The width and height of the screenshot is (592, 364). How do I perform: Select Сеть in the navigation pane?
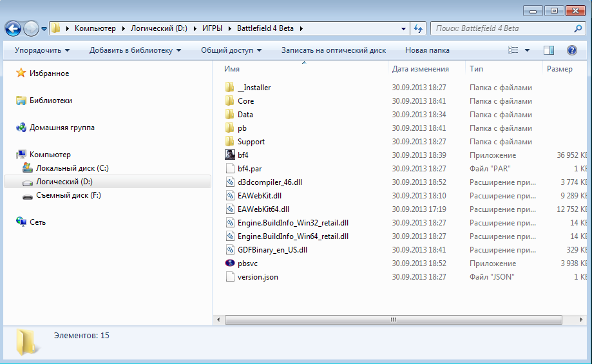pyautogui.click(x=37, y=222)
